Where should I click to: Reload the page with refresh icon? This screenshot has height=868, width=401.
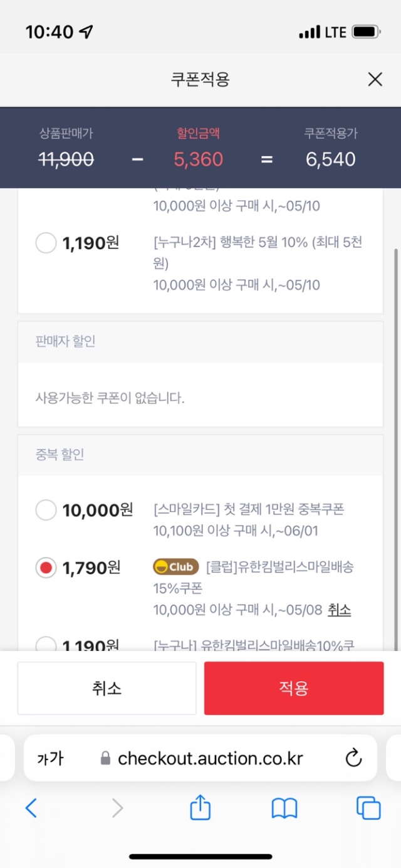point(354,758)
